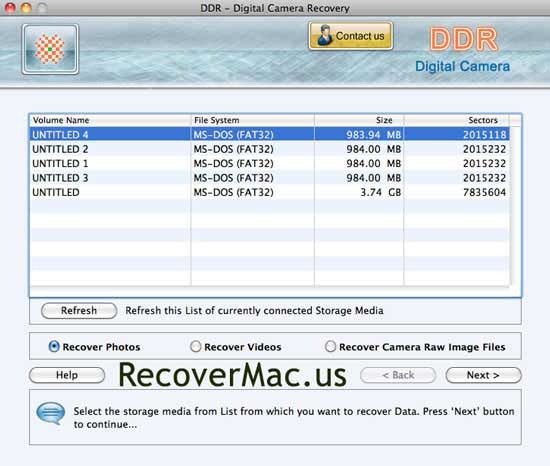This screenshot has width=550, height=466.
Task: Select the UNTITLED 3 volume row
Action: [270, 178]
